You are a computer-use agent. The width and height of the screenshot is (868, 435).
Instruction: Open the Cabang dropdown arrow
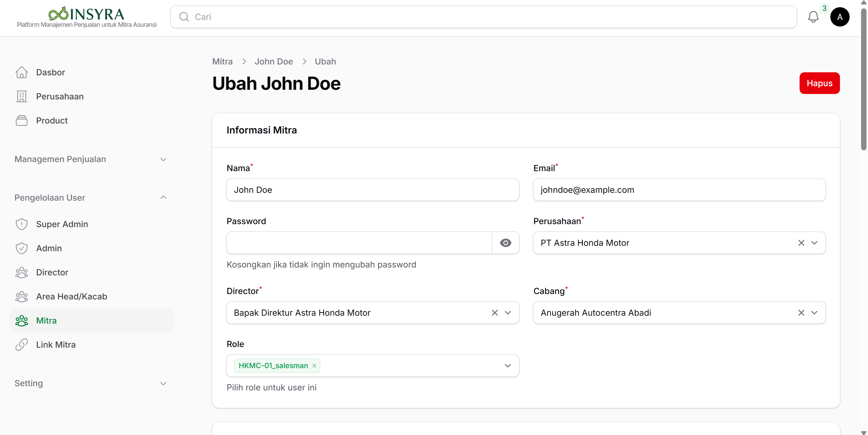(814, 313)
